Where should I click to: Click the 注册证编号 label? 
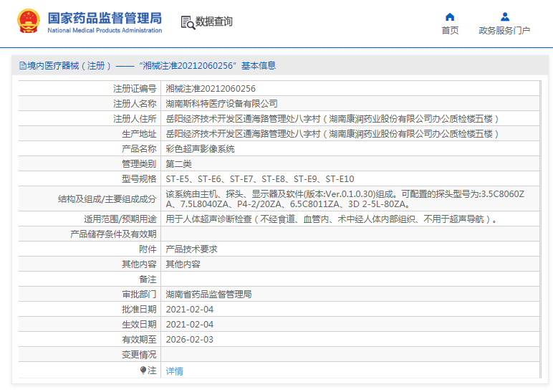[135, 89]
